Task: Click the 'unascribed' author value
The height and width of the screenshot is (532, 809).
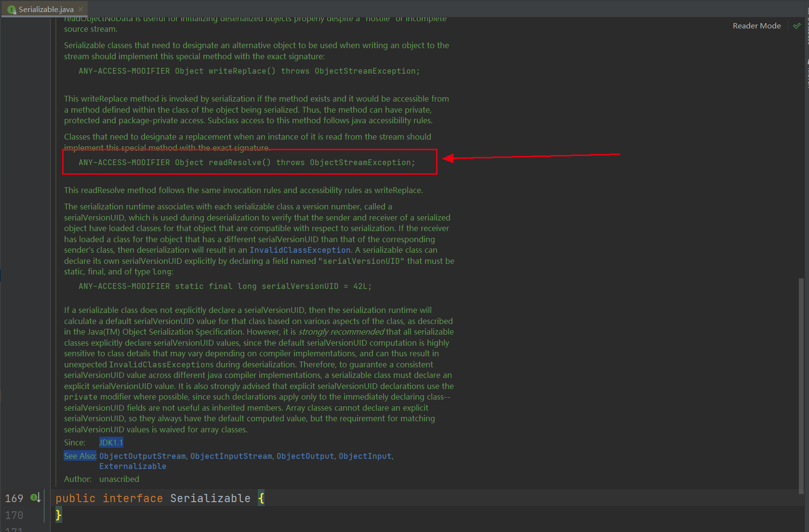Action: click(x=119, y=479)
